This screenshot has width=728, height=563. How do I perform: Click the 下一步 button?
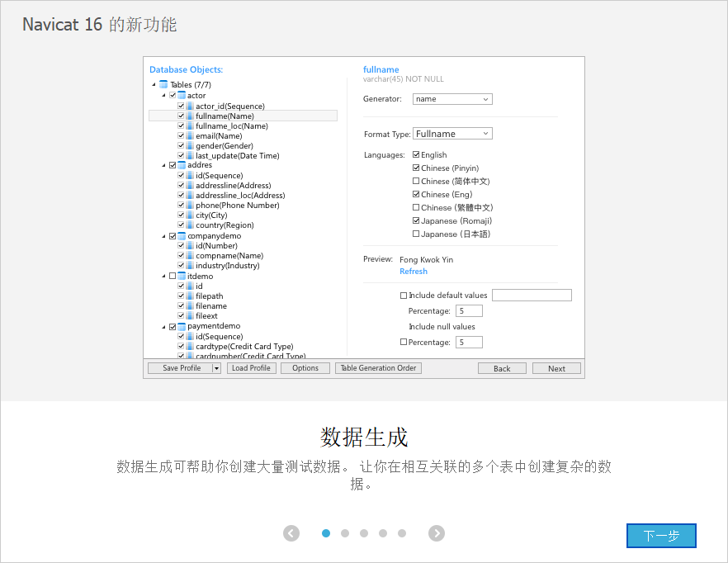point(661,536)
